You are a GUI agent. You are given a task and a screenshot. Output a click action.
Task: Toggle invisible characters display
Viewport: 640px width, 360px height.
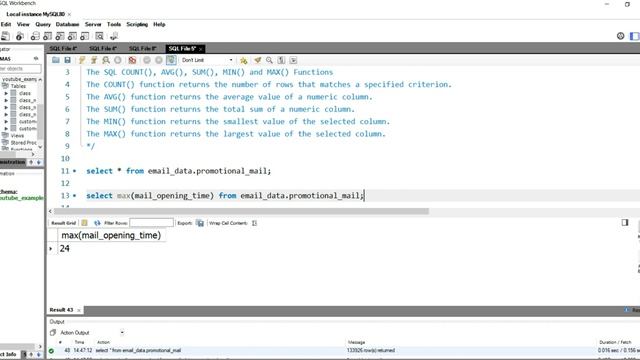pyautogui.click(x=281, y=60)
